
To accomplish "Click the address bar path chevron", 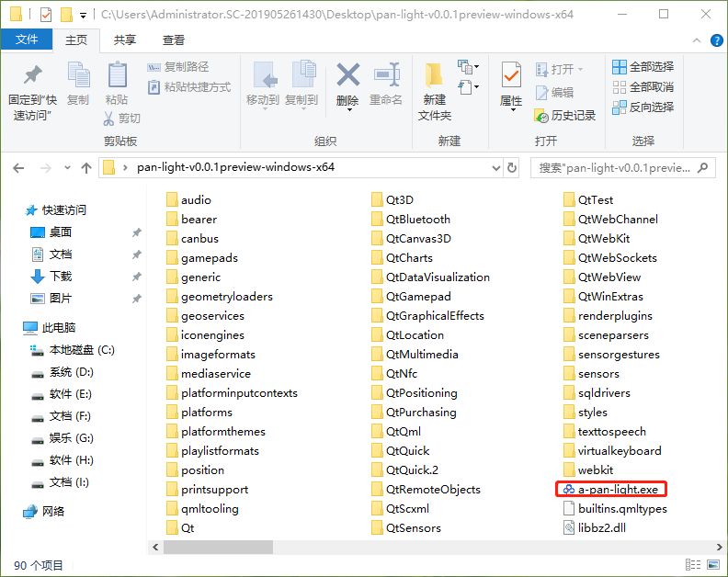I will 125,167.
